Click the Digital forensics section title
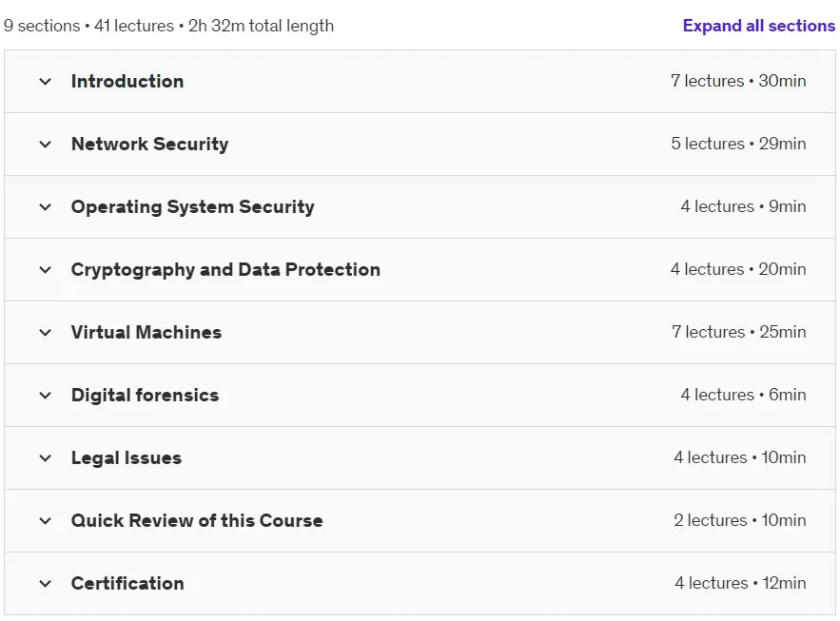 point(146,395)
